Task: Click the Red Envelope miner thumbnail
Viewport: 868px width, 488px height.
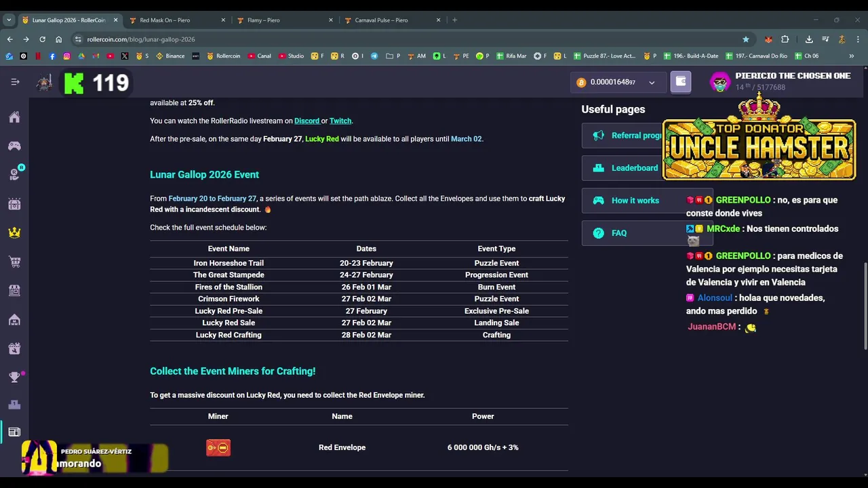Action: click(218, 447)
